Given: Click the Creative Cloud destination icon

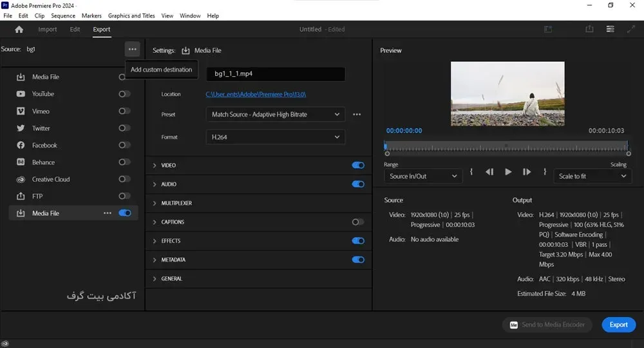Looking at the screenshot, I should (21, 179).
